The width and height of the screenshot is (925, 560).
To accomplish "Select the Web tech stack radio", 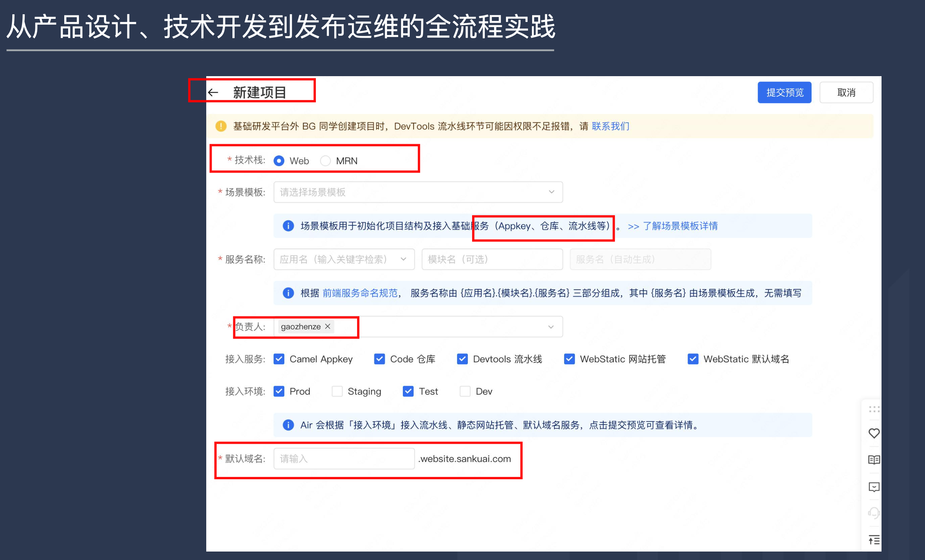I will [279, 161].
